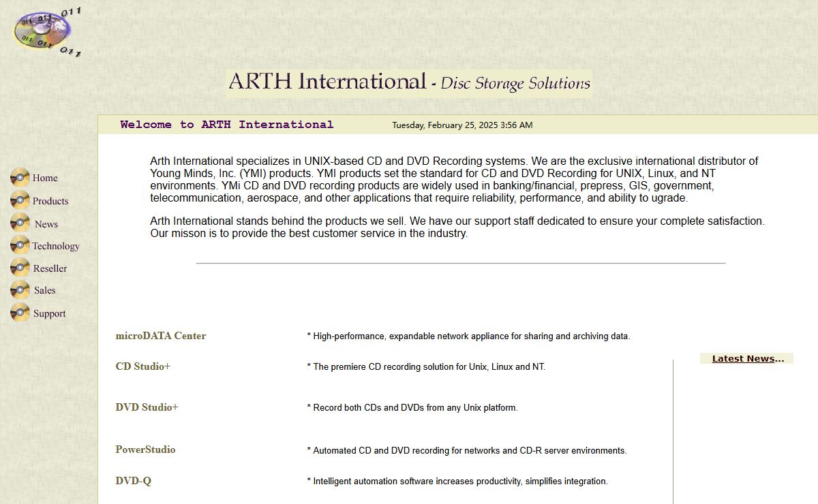Open the Latest News... link
The image size is (818, 504).
[748, 359]
